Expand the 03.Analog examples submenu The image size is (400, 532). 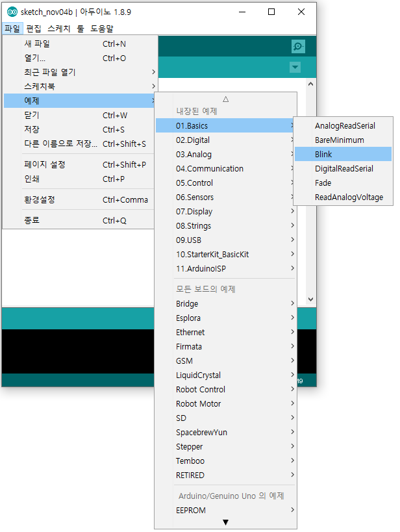point(225,155)
